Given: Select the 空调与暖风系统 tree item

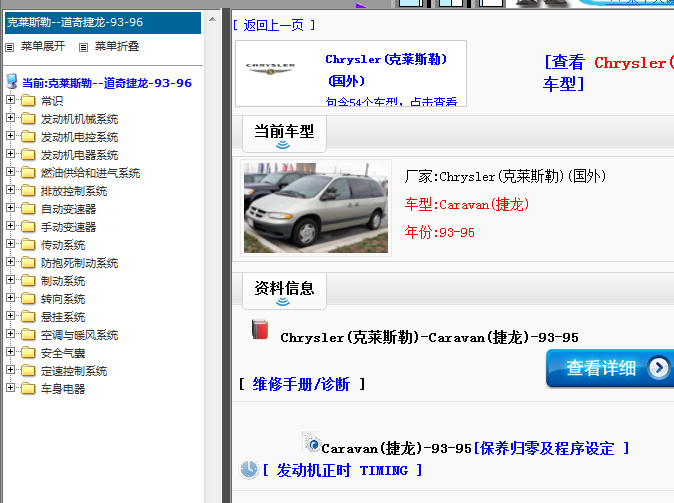Looking at the screenshot, I should point(79,335).
